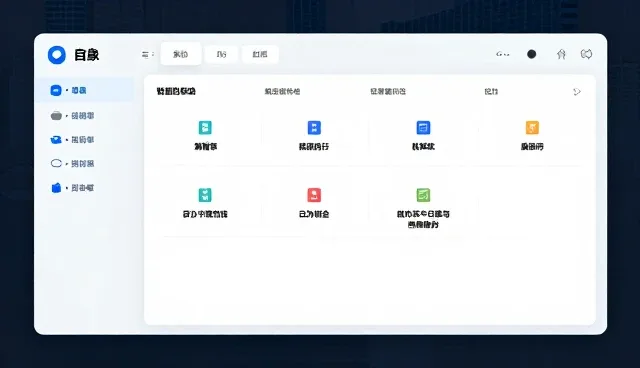Viewport: 640px width, 368px height.
Task: Click the two-line label under the green app icon
Action: pos(423,219)
